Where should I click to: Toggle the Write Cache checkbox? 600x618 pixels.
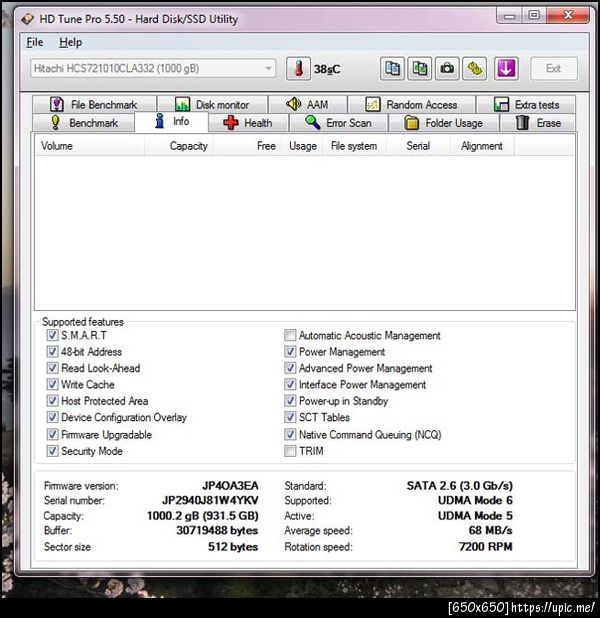click(x=52, y=384)
